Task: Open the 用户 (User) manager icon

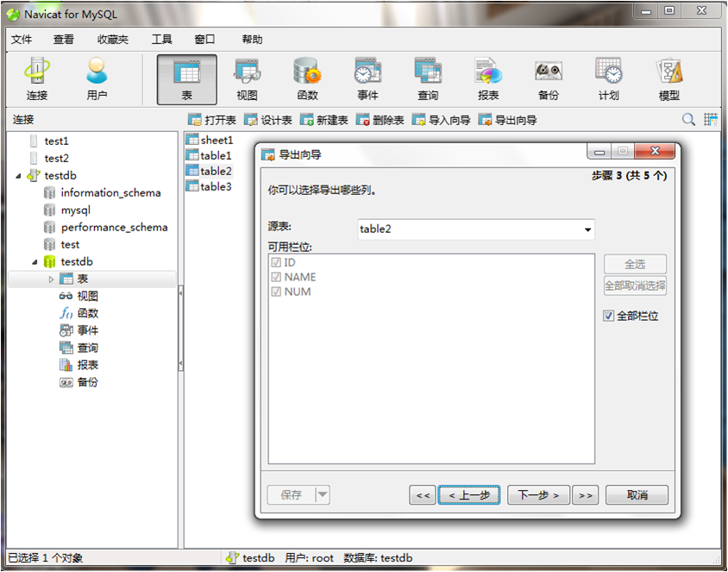Action: click(97, 79)
